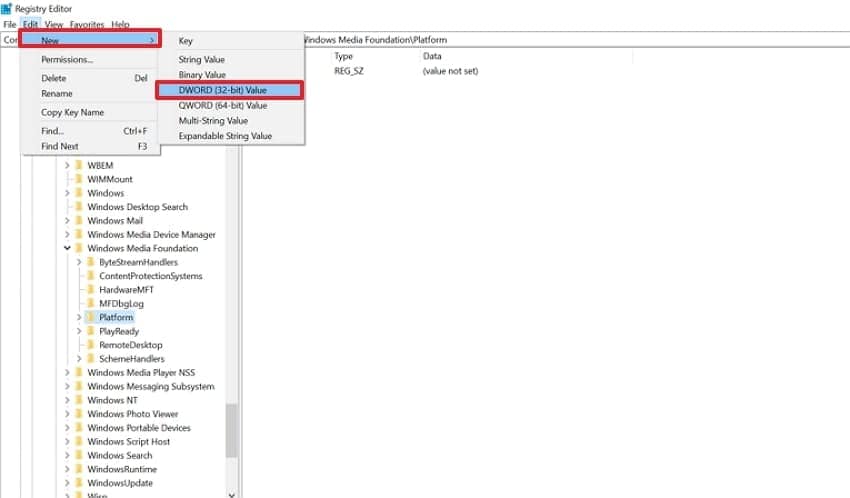Open the Help menu

[x=120, y=24]
